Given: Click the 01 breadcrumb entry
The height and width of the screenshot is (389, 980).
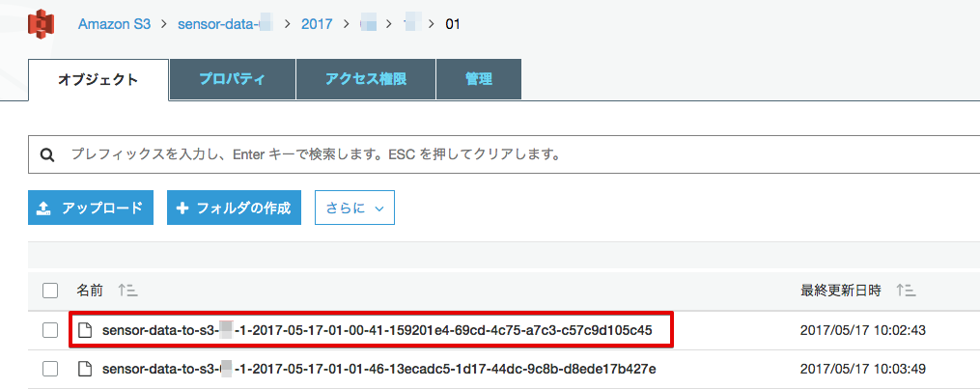Looking at the screenshot, I should pos(453,24).
